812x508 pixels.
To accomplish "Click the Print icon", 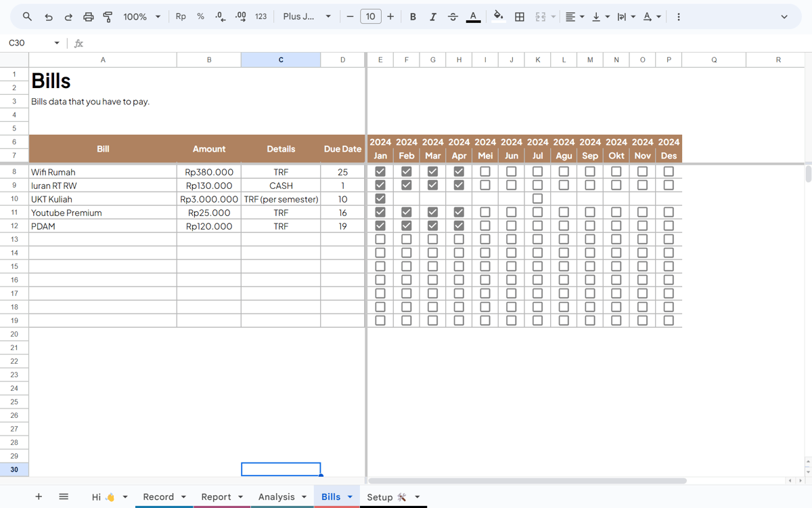I will [x=88, y=16].
